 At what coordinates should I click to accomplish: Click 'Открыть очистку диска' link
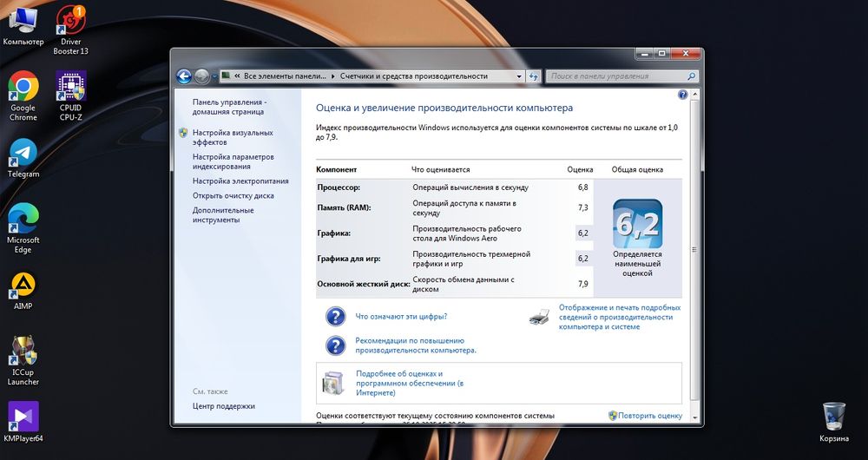(233, 195)
